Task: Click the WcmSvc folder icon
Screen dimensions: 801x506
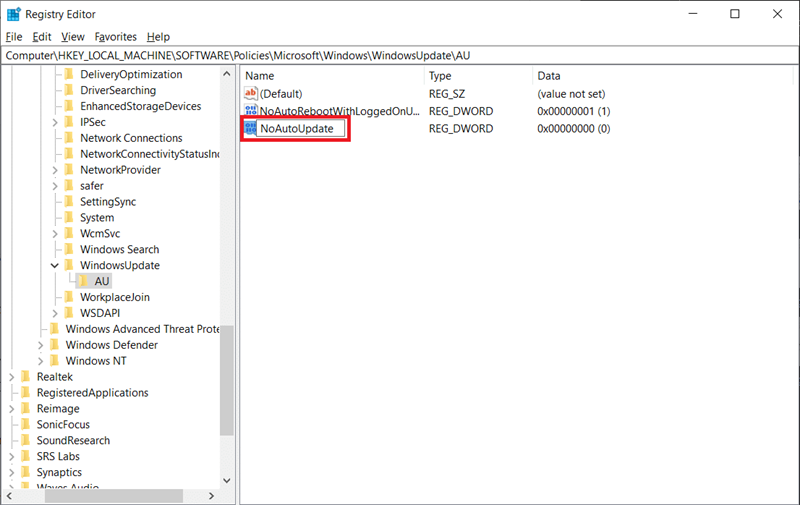Action: [x=69, y=233]
